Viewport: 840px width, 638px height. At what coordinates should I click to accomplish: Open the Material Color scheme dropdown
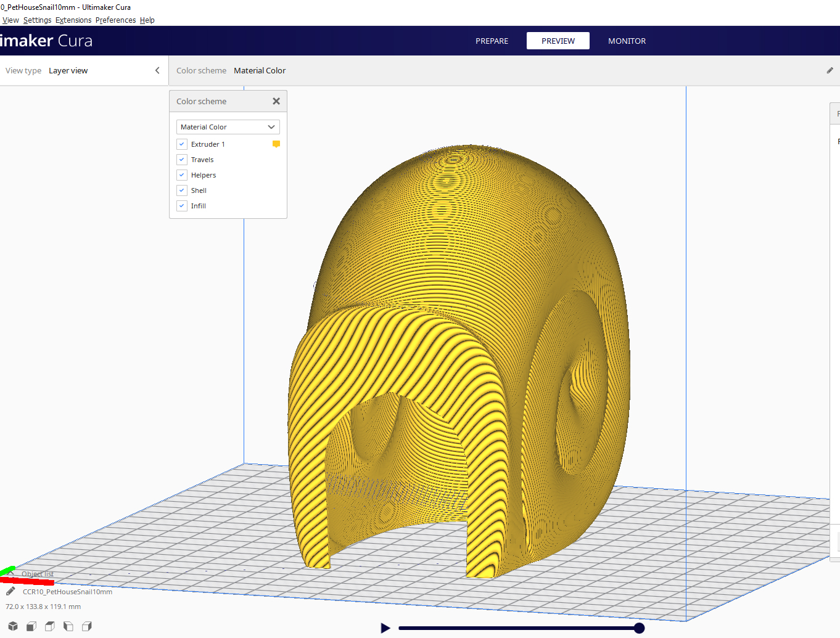pyautogui.click(x=228, y=126)
